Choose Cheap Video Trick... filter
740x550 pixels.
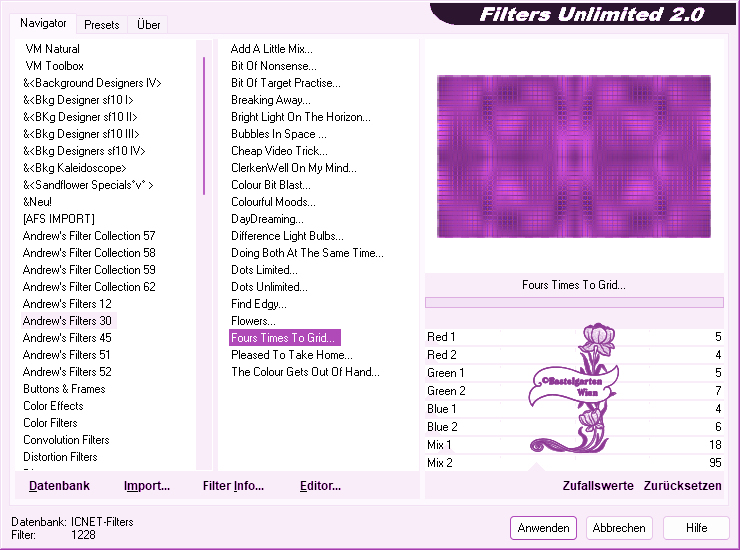tap(279, 151)
